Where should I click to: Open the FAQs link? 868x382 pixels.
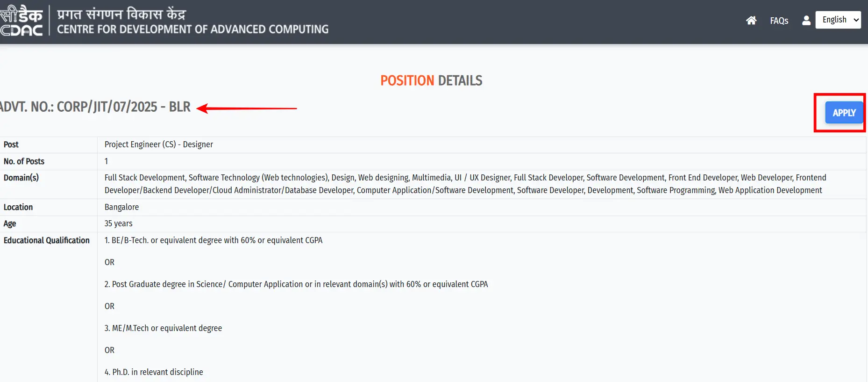(779, 21)
